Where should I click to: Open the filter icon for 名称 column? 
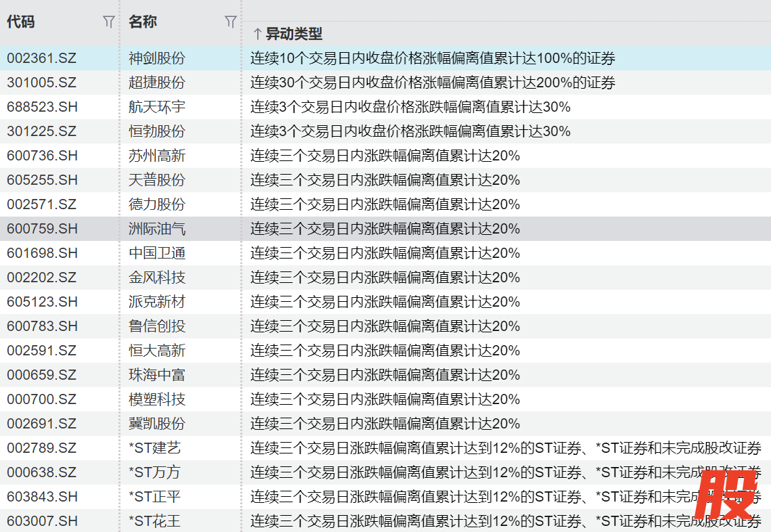pos(230,22)
